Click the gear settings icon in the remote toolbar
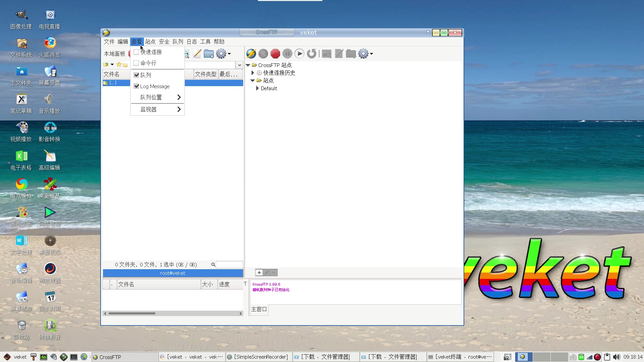The image size is (644, 362). tap(363, 54)
